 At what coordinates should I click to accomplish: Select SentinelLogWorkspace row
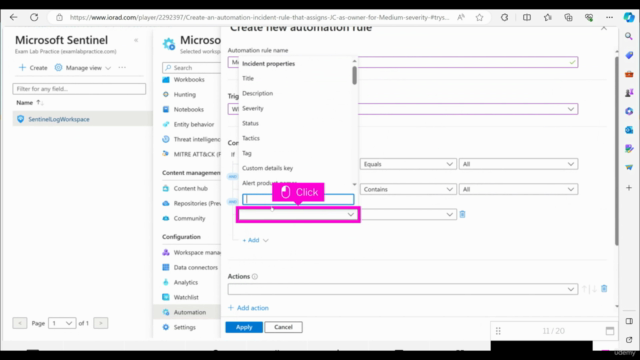(x=82, y=119)
